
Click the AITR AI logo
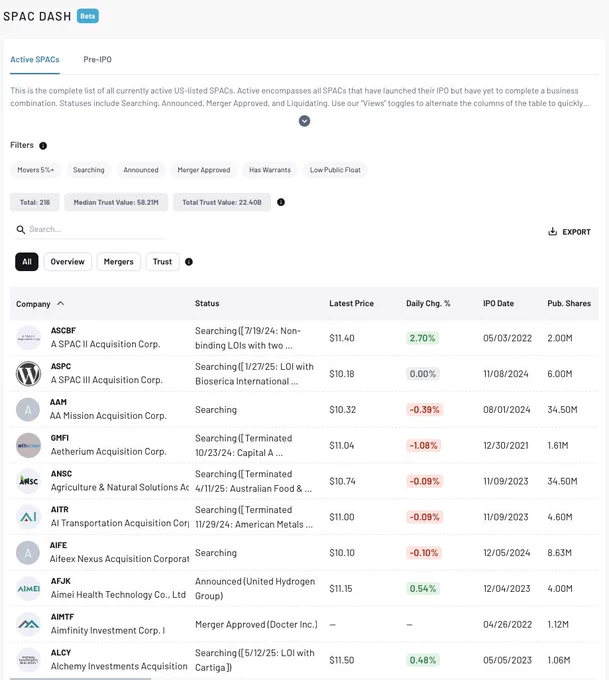coord(28,517)
